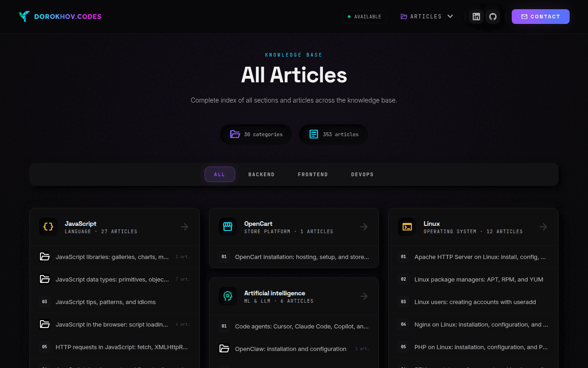
Task: Click folder icon beside JavaScript in the browser
Action: [x=45, y=324]
